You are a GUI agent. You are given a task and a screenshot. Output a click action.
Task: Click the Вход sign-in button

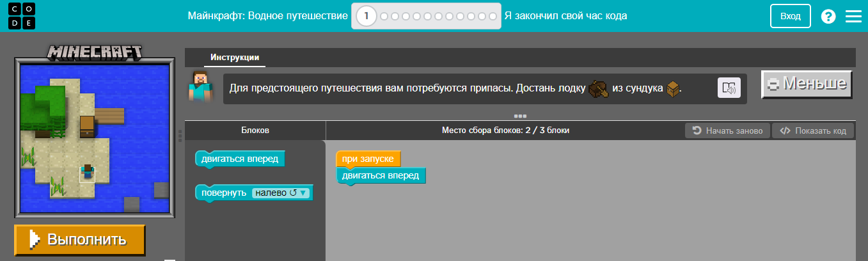point(791,17)
